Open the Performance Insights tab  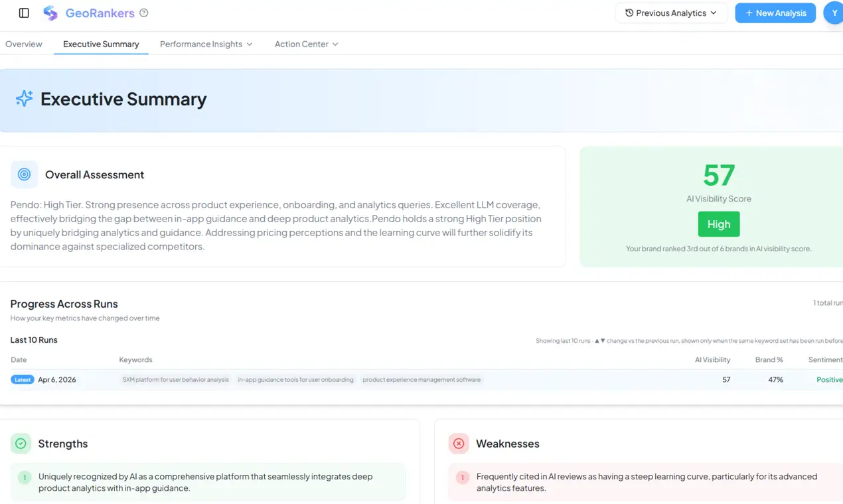[x=206, y=44]
